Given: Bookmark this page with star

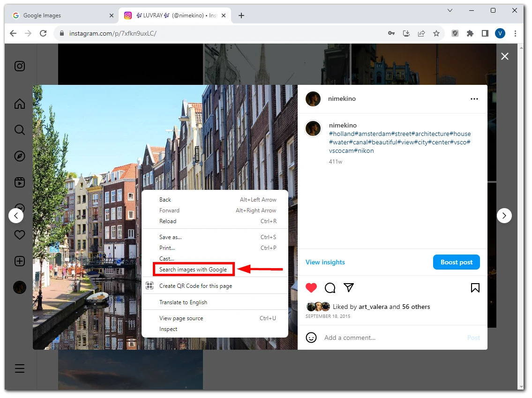Looking at the screenshot, I should click(x=436, y=33).
